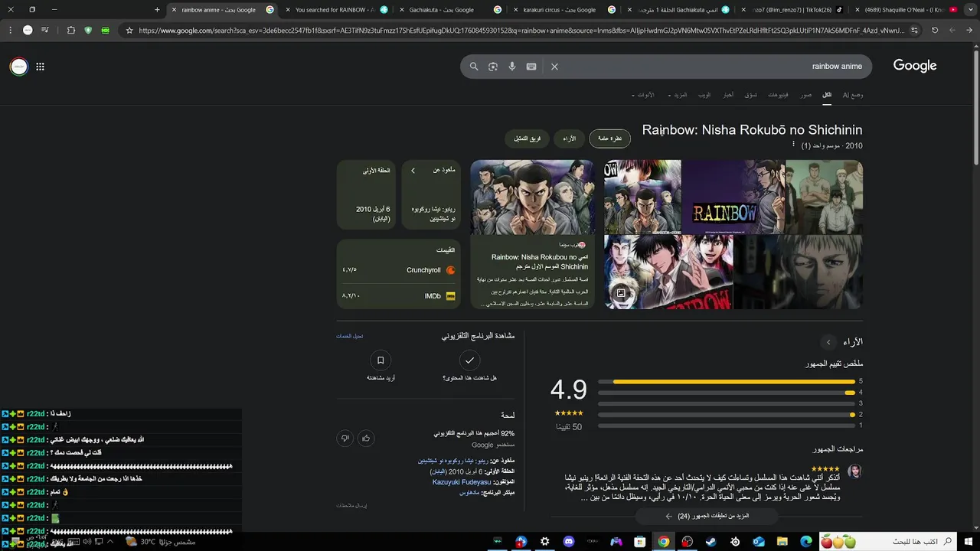The width and height of the screenshot is (980, 551).
Task: Open the first-episode date card
Action: pos(366,194)
